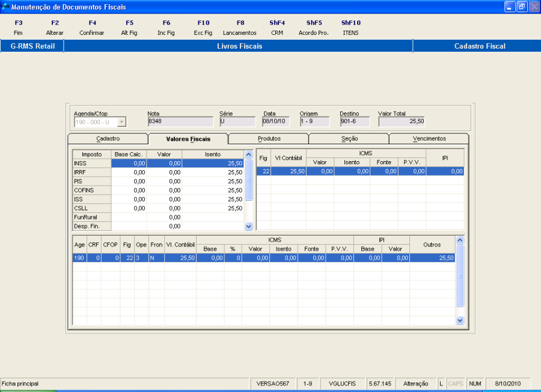Click the Base Calc. column header
The height and width of the screenshot is (392, 541).
point(129,155)
